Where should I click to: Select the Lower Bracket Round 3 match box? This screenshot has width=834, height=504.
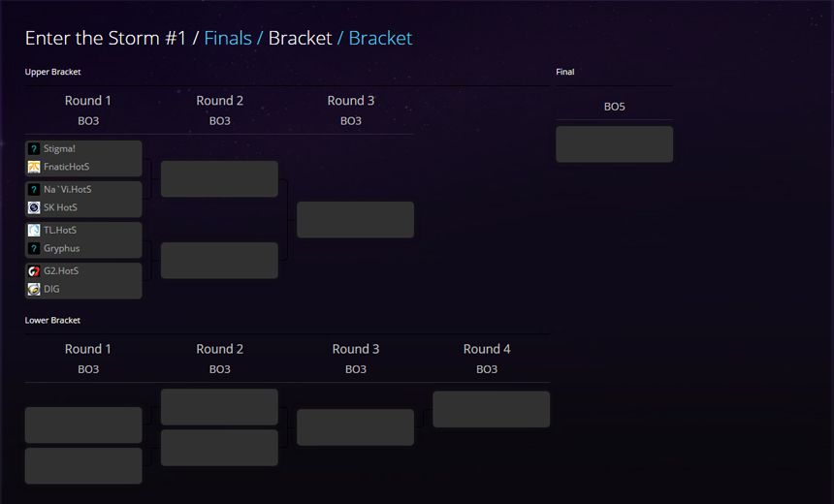coord(355,427)
